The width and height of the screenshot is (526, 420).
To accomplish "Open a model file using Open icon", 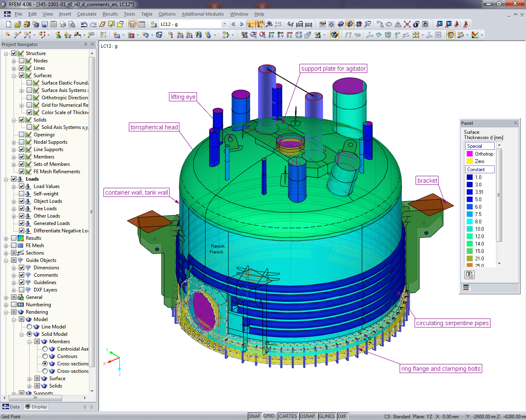I will click(17, 24).
